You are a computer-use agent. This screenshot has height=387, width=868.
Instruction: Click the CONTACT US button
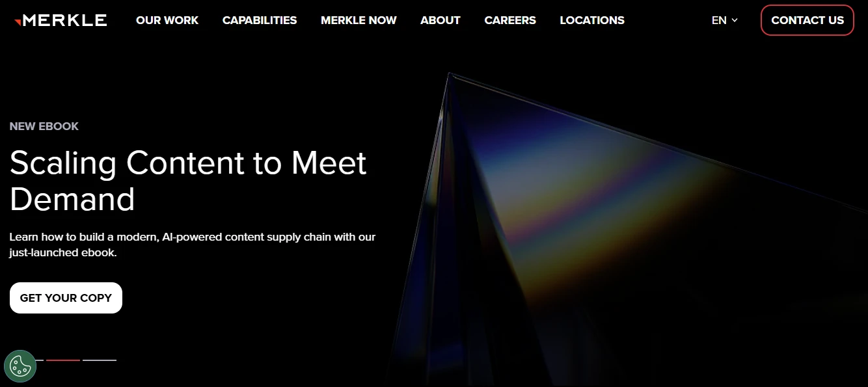[x=807, y=20]
